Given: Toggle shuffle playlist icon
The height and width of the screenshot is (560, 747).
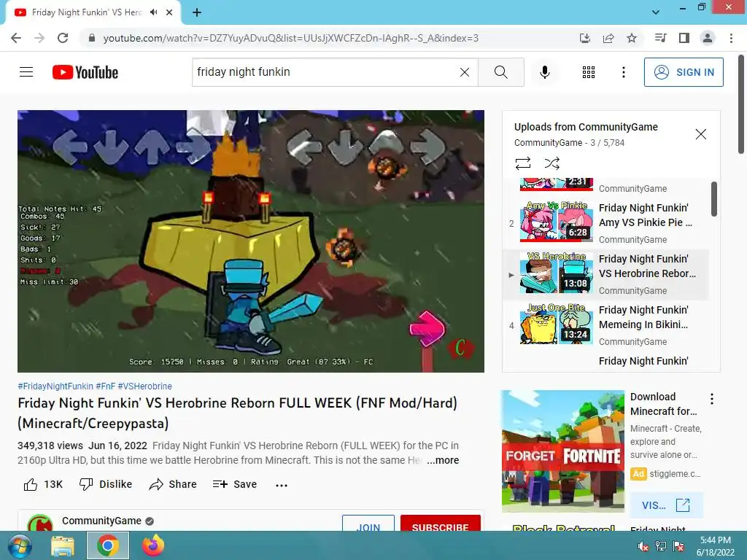Looking at the screenshot, I should point(551,163).
